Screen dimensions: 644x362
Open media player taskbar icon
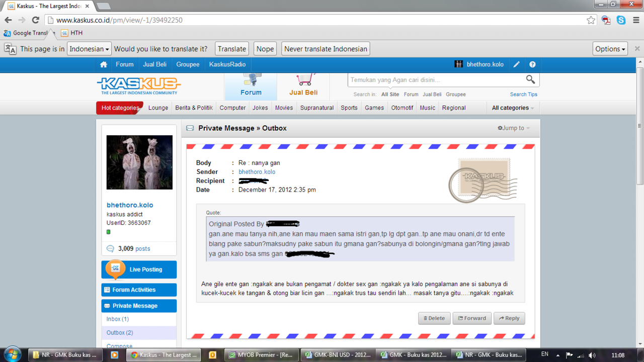(114, 354)
